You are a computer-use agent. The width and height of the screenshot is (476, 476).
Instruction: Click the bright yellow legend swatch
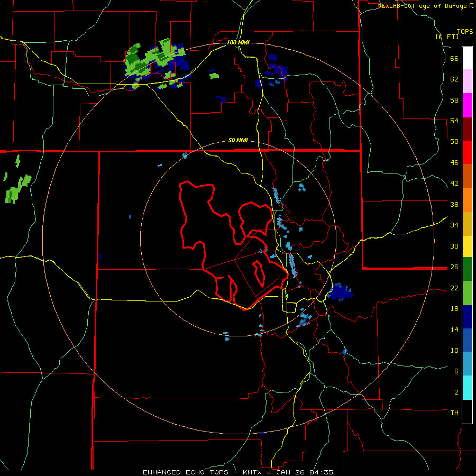tap(467, 246)
